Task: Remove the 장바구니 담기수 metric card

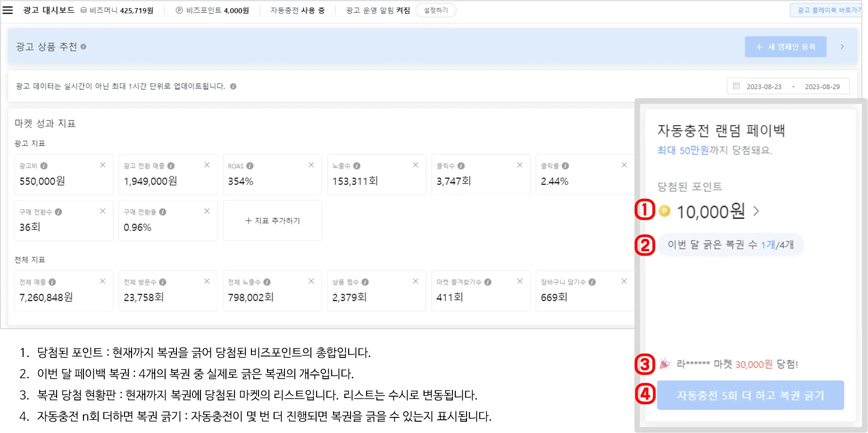Action: pyautogui.click(x=624, y=281)
